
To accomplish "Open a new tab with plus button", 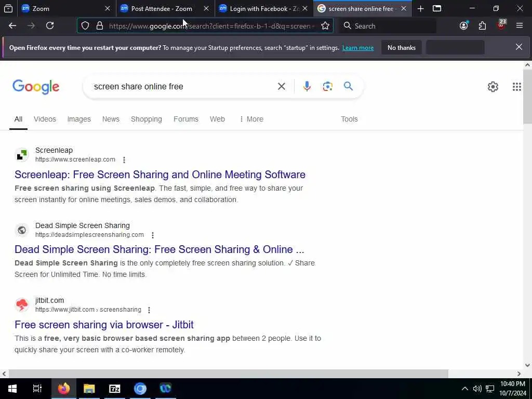I will 420,8.
